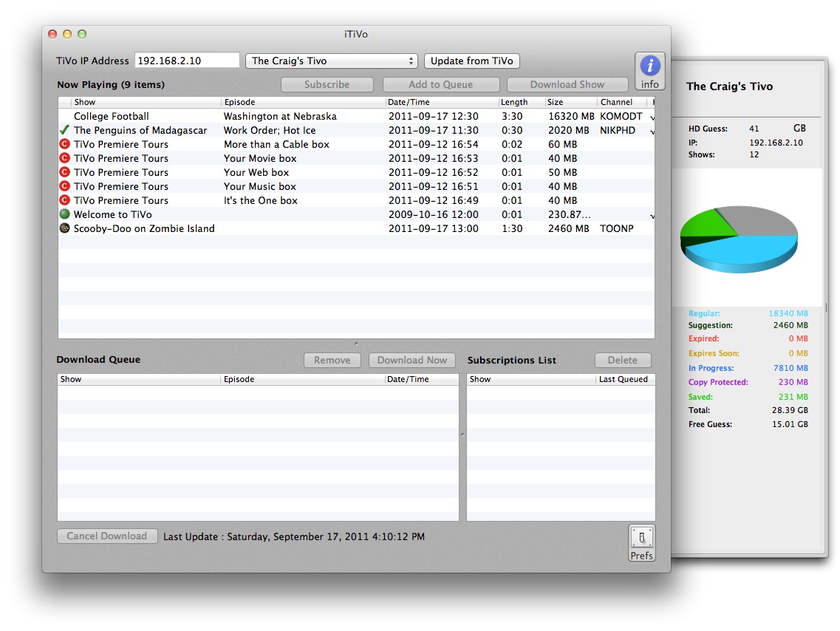Screen dimensions: 840x631
Task: Click the Download Show button
Action: pyautogui.click(x=567, y=84)
